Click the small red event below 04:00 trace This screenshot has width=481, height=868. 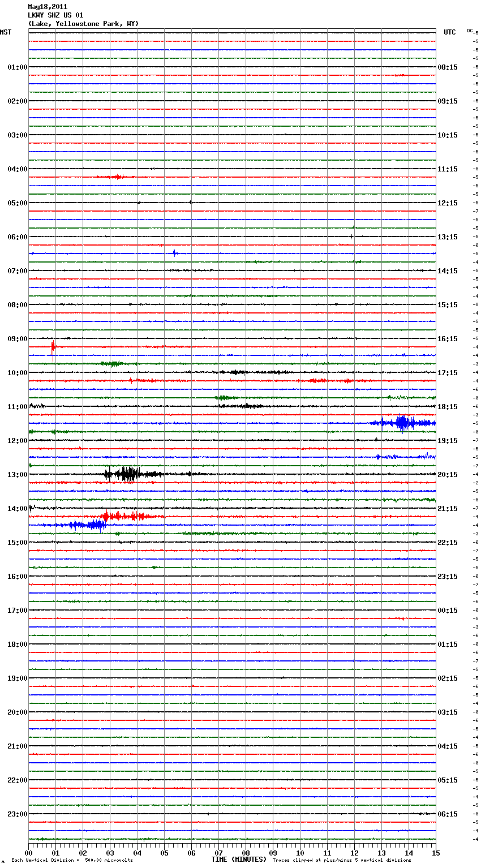pos(117,177)
